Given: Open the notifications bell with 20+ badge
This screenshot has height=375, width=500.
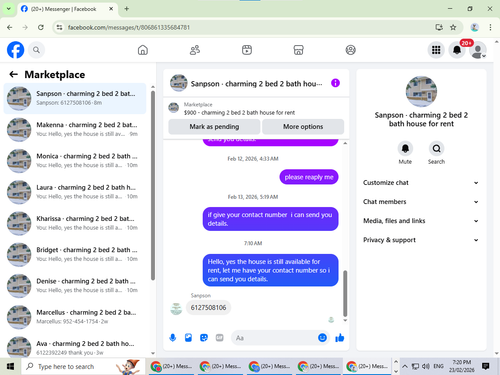Looking at the screenshot, I should click(457, 50).
